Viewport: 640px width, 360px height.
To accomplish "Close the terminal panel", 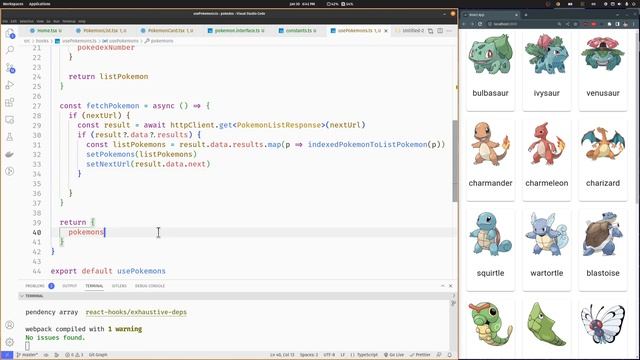I will 451,286.
